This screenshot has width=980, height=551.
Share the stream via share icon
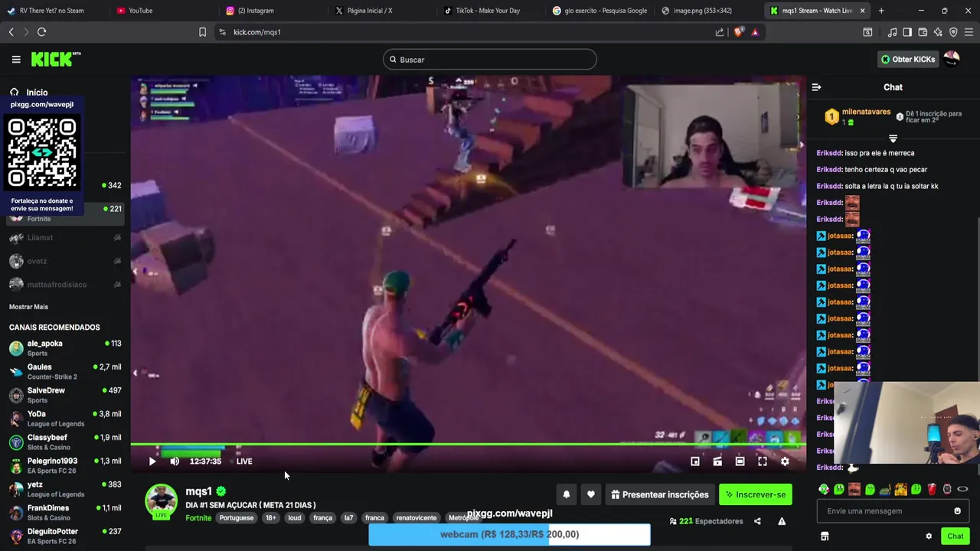[757, 521]
